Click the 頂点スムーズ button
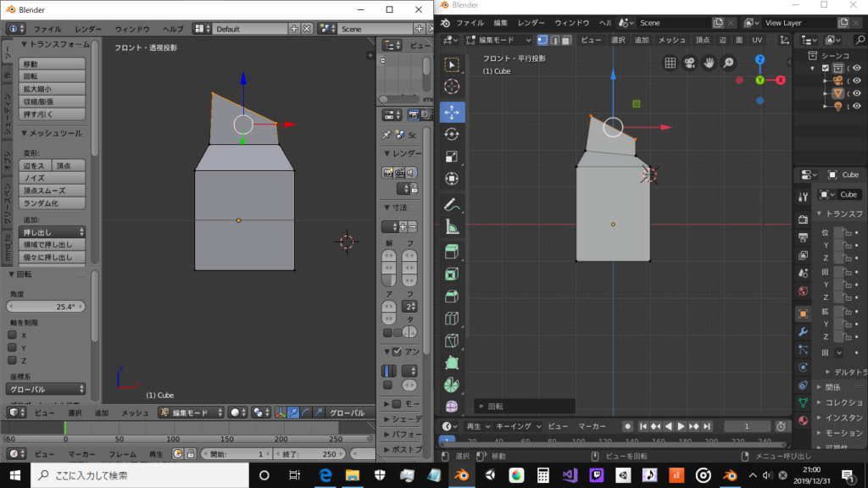Viewport: 868px width, 488px height. coord(52,191)
